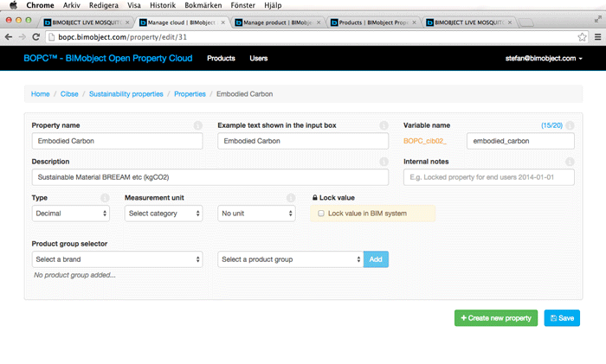606x364 pixels.
Task: Open the Products menu in navbar
Action: pyautogui.click(x=221, y=58)
